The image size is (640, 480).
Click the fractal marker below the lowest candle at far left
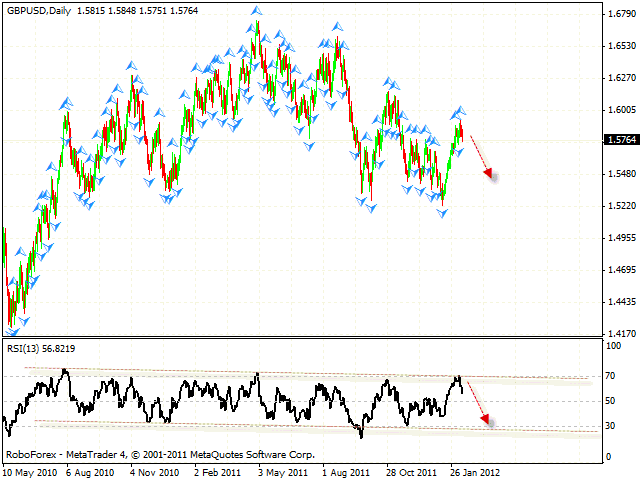[12, 329]
